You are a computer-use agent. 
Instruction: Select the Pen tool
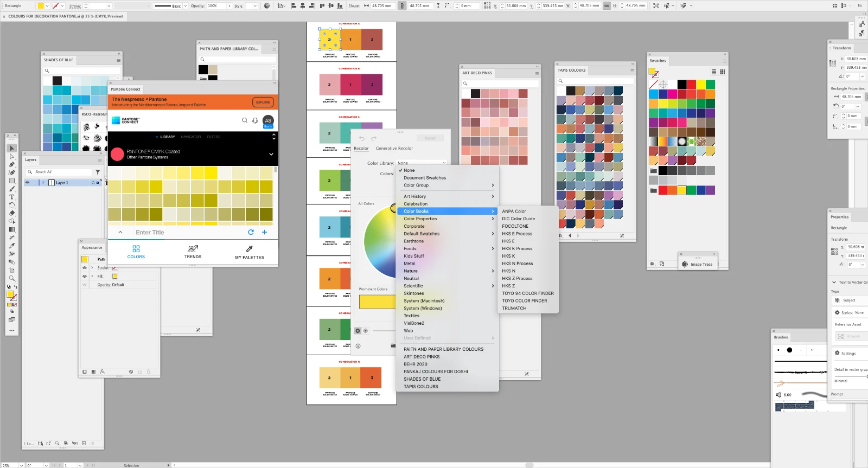pyautogui.click(x=12, y=164)
